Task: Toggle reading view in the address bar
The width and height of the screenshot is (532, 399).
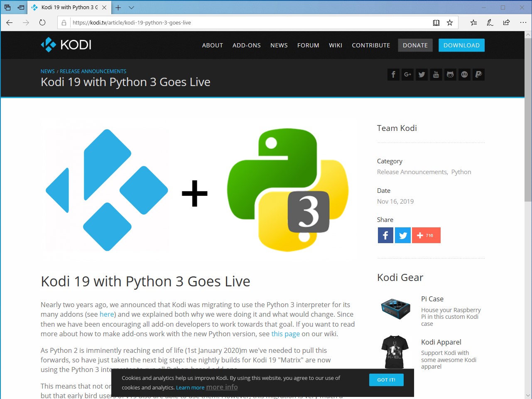Action: click(x=436, y=23)
